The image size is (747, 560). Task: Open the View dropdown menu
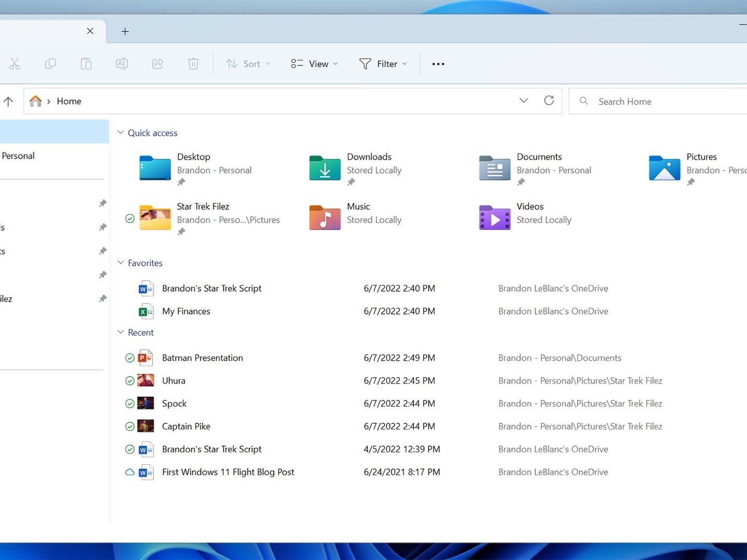pos(315,64)
